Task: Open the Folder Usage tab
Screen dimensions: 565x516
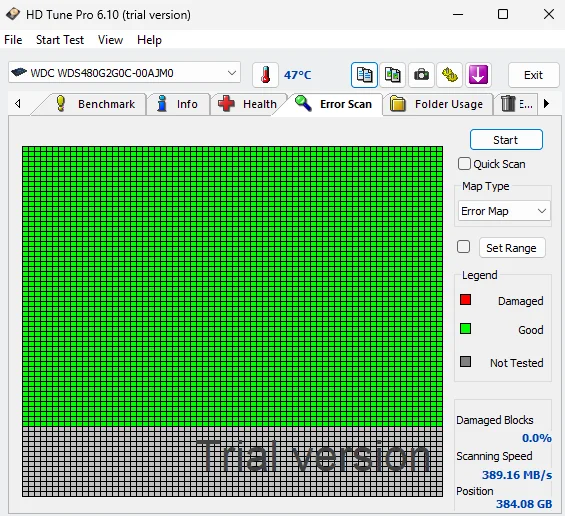Action: coord(437,104)
